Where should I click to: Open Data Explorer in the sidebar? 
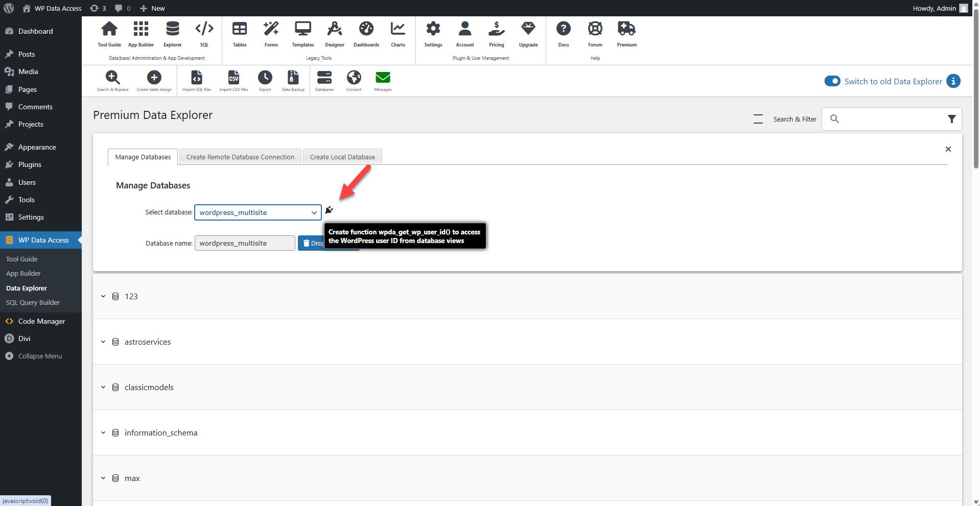click(x=26, y=287)
